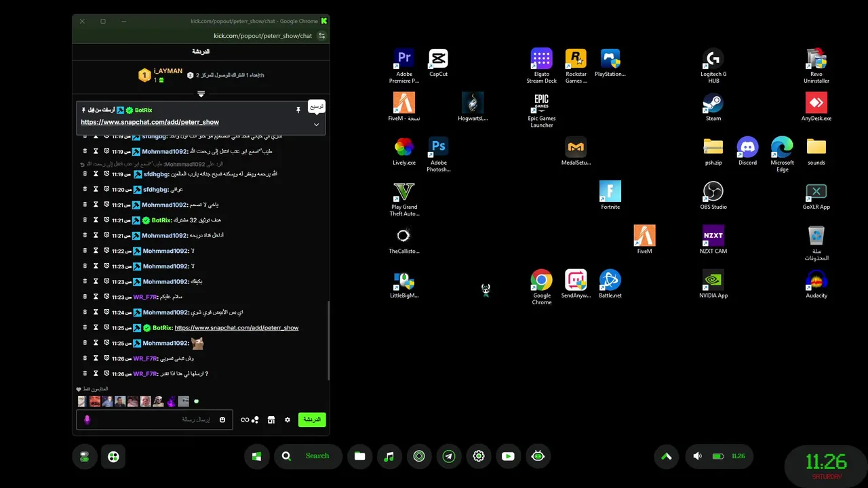The height and width of the screenshot is (488, 868).
Task: Open NZXT CAM desktop shortcut
Action: click(x=713, y=239)
